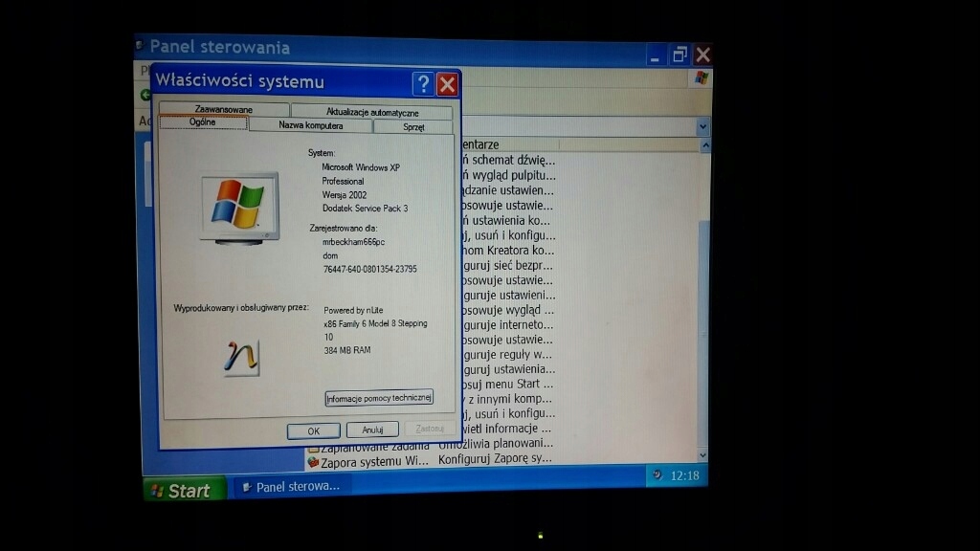Click the comment ending 'guruje interneto...'
This screenshot has height=551, width=980.
pos(508,325)
